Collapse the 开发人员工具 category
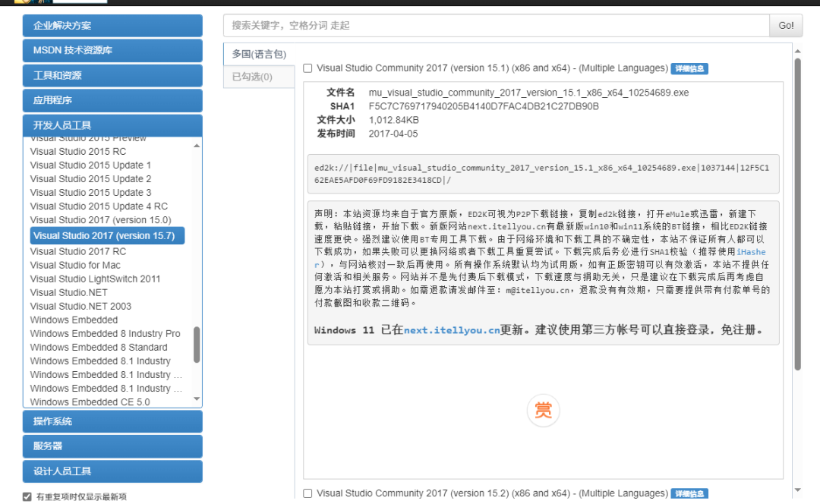 click(112, 125)
